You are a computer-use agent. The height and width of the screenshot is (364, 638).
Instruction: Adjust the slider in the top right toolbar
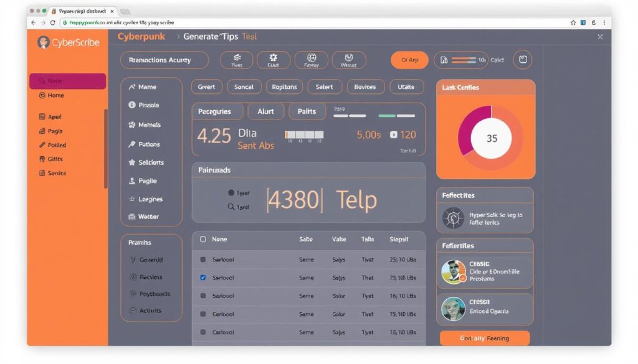pyautogui.click(x=467, y=60)
